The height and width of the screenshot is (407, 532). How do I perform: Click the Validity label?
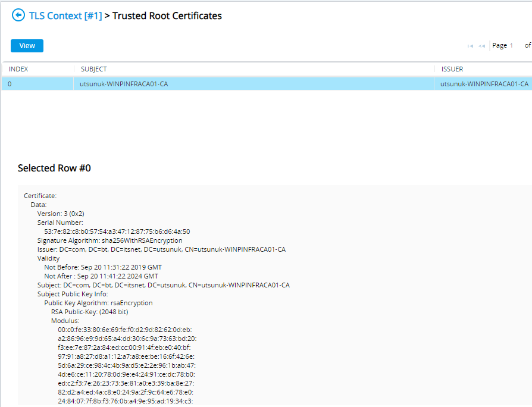(x=49, y=258)
